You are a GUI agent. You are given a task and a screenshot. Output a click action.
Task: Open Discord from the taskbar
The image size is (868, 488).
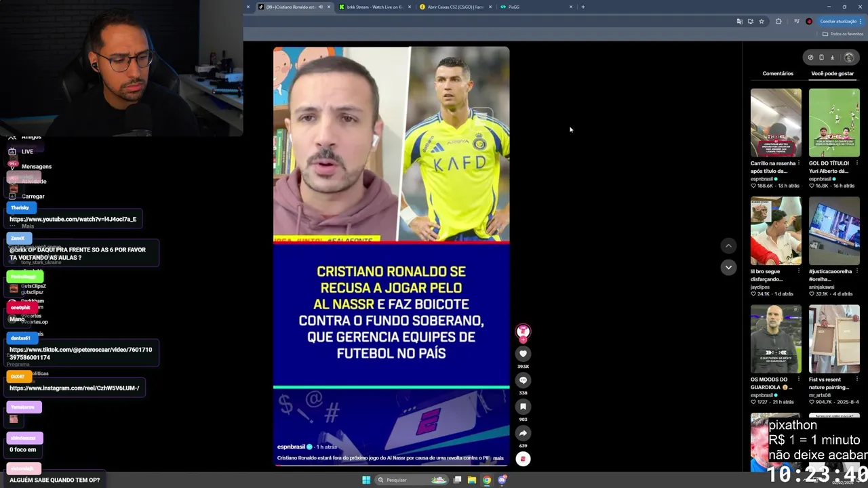pos(502,480)
